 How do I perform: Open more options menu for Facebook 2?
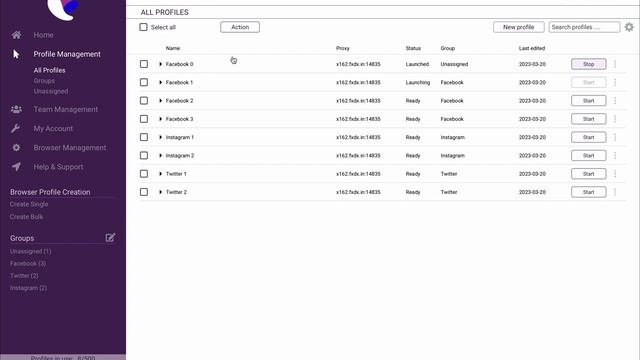(x=615, y=100)
